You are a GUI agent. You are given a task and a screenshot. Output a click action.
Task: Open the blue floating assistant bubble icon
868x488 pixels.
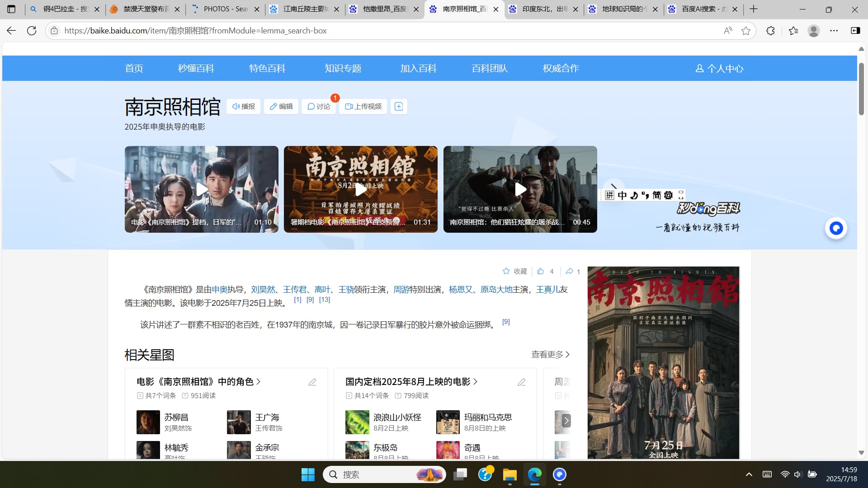(836, 228)
